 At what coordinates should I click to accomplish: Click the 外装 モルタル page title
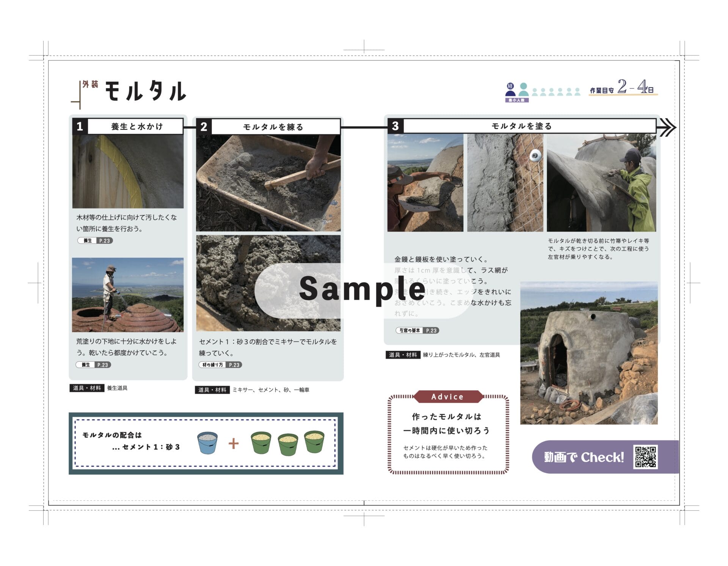pos(135,91)
